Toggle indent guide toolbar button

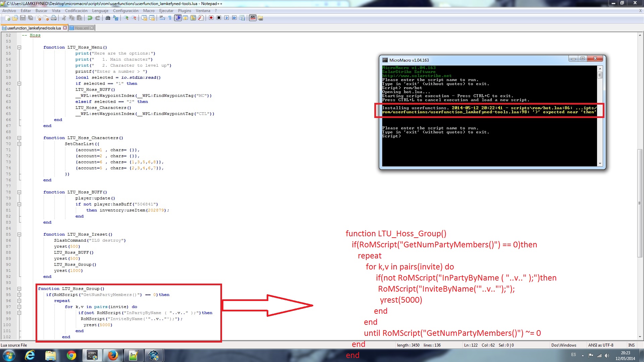(178, 18)
